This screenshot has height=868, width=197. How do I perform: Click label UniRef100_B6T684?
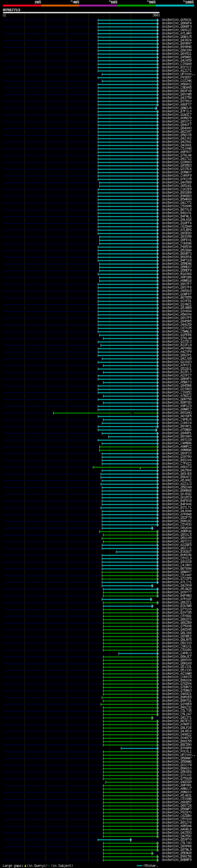click(x=177, y=568)
